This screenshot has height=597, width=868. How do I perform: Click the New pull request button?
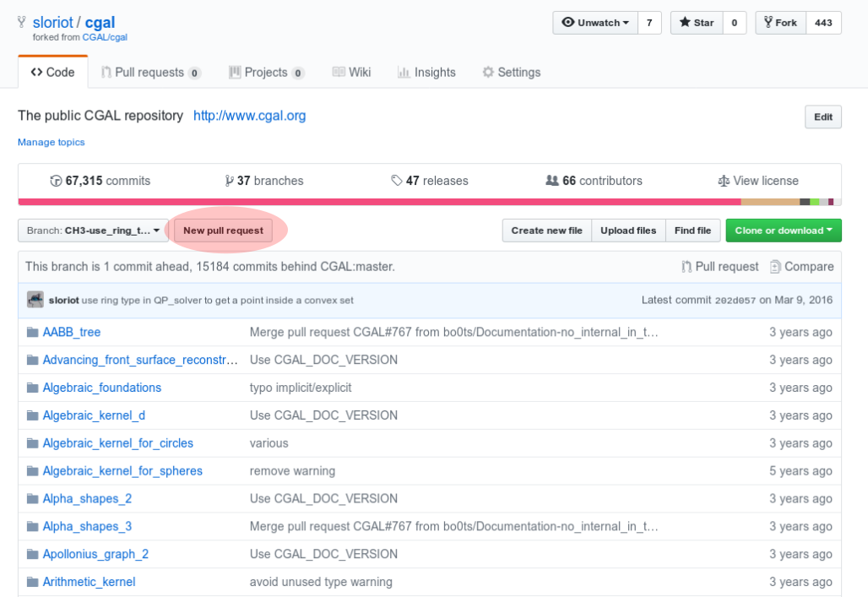click(x=223, y=231)
